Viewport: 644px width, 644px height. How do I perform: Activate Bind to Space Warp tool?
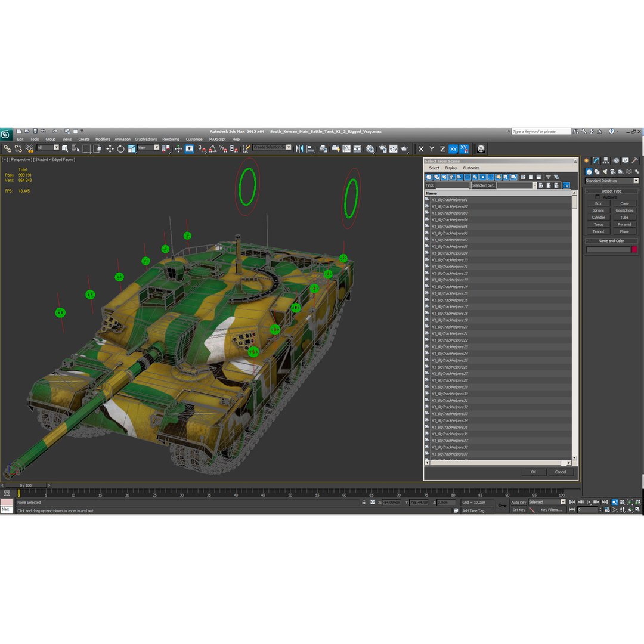click(x=29, y=148)
